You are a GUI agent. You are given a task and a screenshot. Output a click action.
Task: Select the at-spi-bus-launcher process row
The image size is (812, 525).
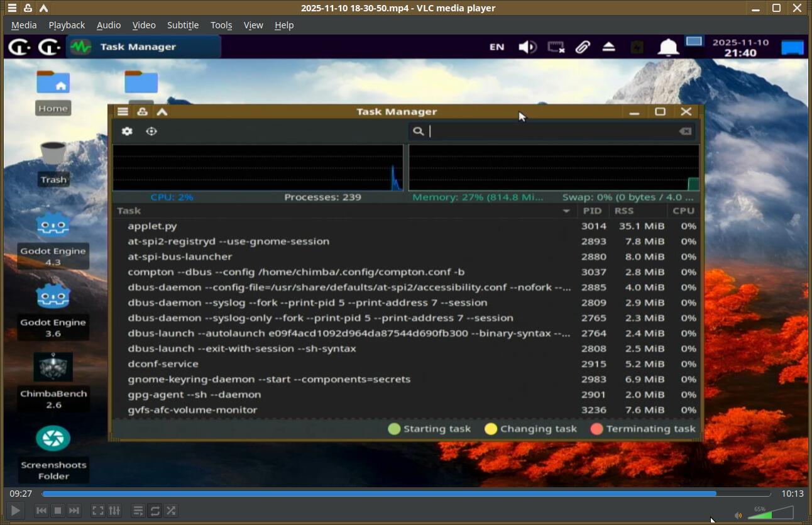tap(406, 257)
